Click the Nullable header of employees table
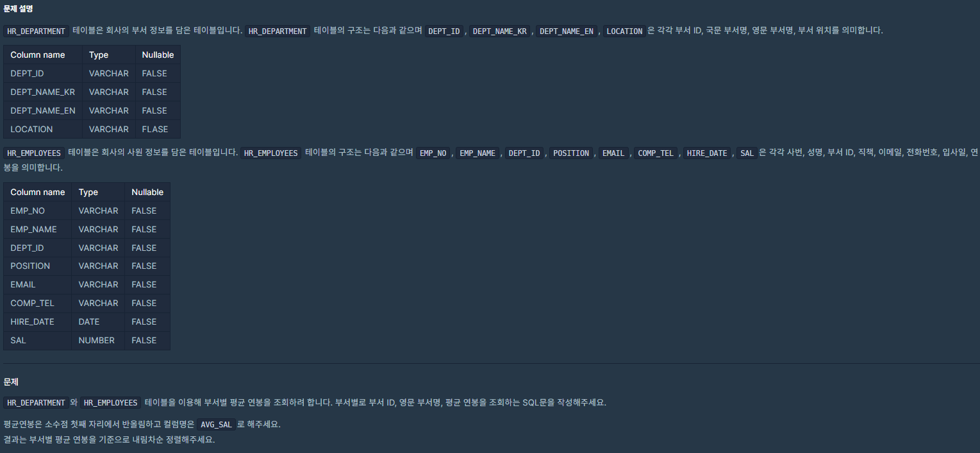This screenshot has width=980, height=453. pos(147,192)
